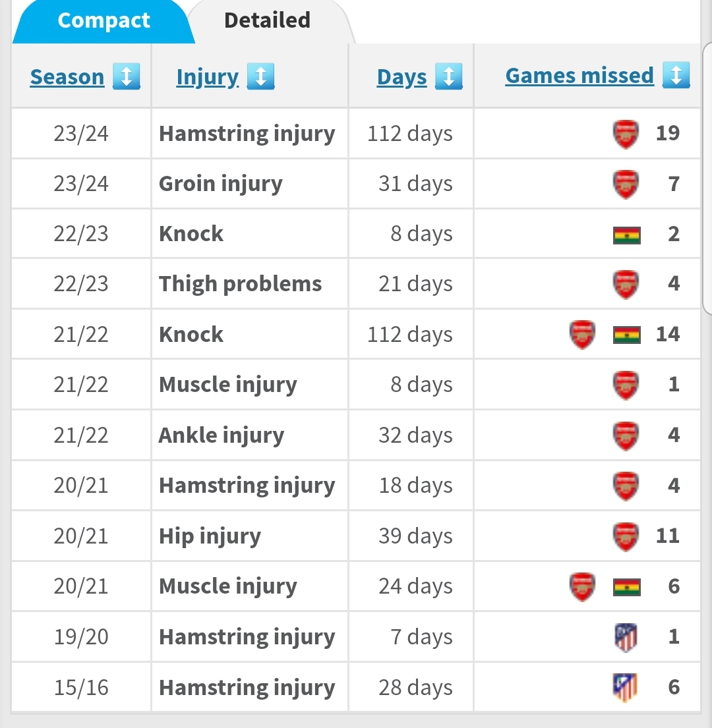Click Ghana flag in 21/22 Knock row

pos(626,335)
